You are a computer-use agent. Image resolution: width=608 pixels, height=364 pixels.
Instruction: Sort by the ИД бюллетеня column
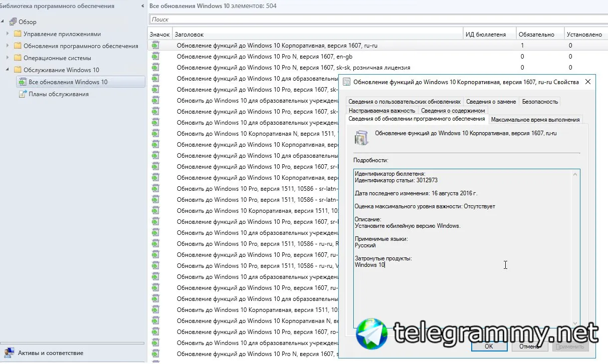490,35
